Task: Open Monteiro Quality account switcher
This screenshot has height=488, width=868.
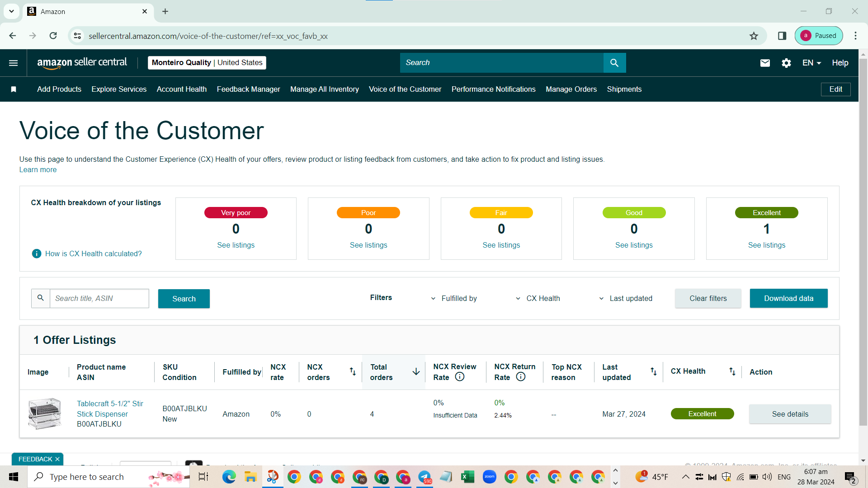Action: [207, 63]
